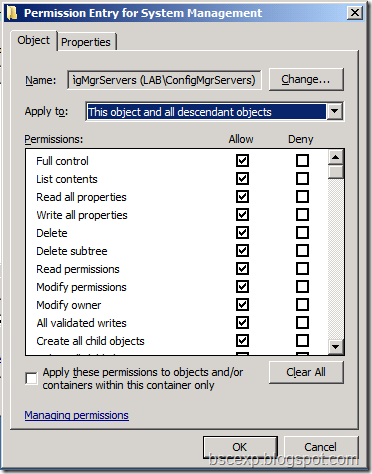The width and height of the screenshot is (372, 474).
Task: Uncheck Allow for All validated writes
Action: pos(242,323)
